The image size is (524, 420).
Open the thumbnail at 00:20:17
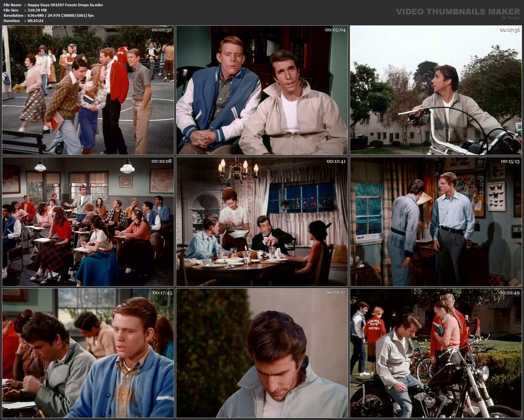pos(262,353)
